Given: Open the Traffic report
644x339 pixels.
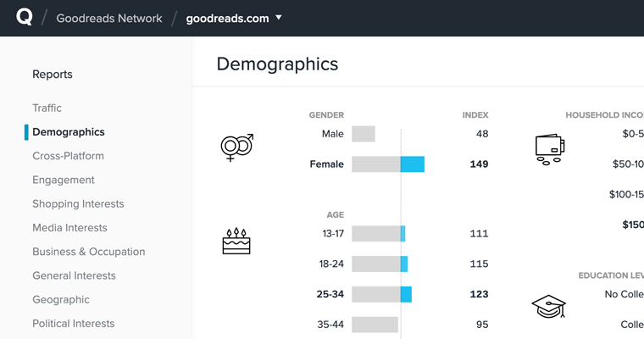Looking at the screenshot, I should 47,108.
